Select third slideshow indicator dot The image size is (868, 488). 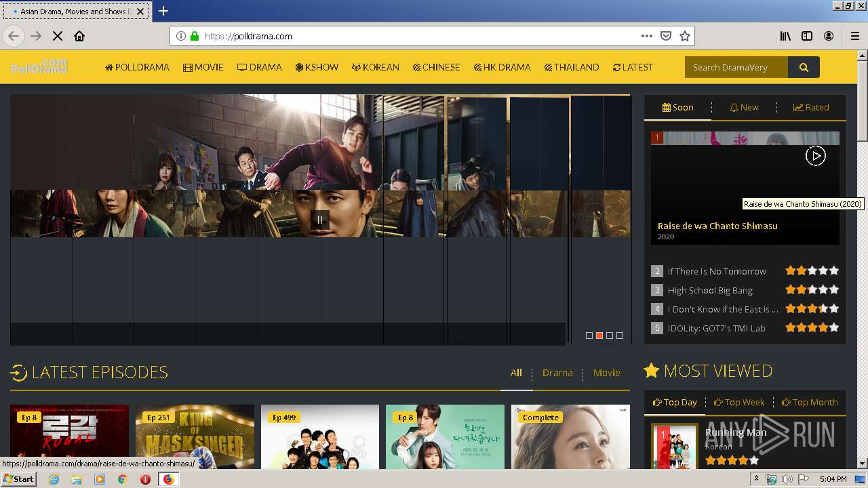tap(610, 335)
